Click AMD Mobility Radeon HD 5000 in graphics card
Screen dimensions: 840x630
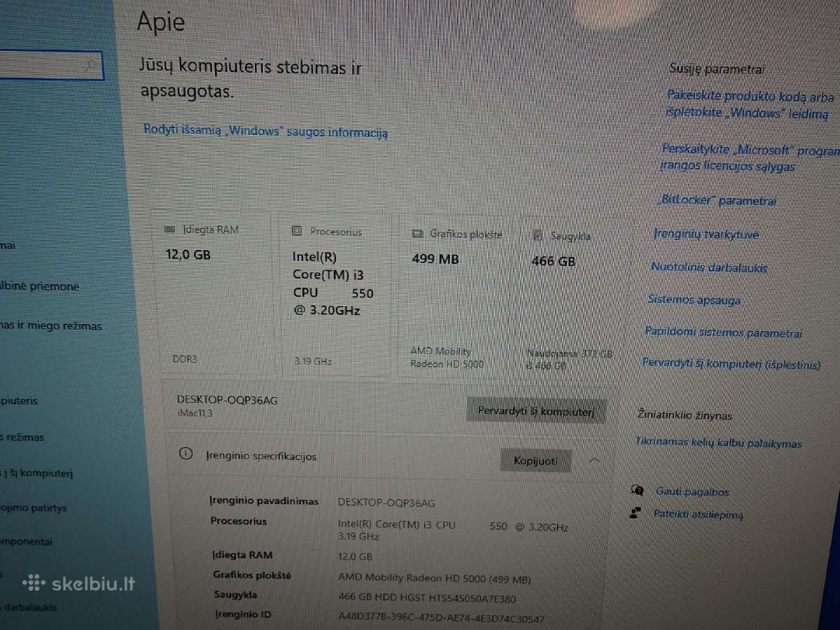(447, 358)
